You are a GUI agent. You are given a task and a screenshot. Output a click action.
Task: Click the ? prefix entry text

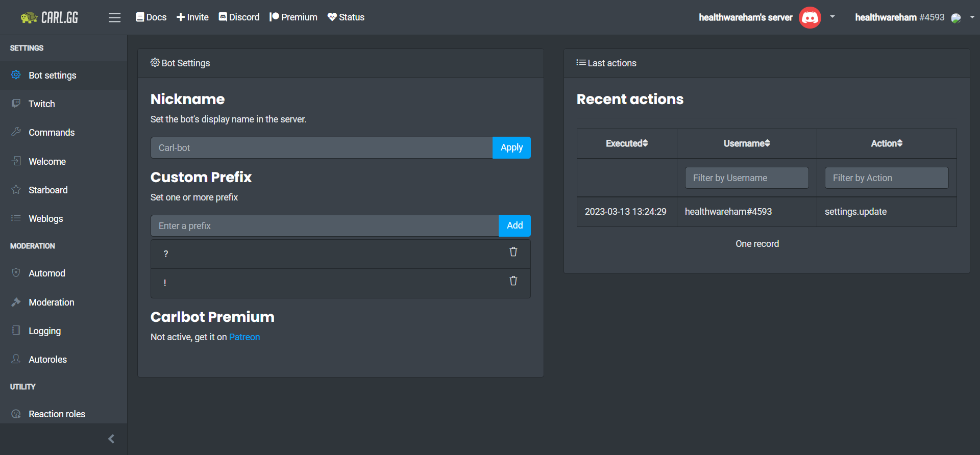coord(166,254)
